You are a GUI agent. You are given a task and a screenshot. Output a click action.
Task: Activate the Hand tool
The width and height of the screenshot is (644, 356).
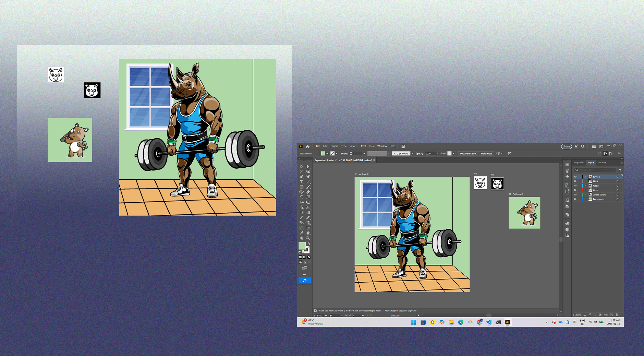click(x=308, y=233)
